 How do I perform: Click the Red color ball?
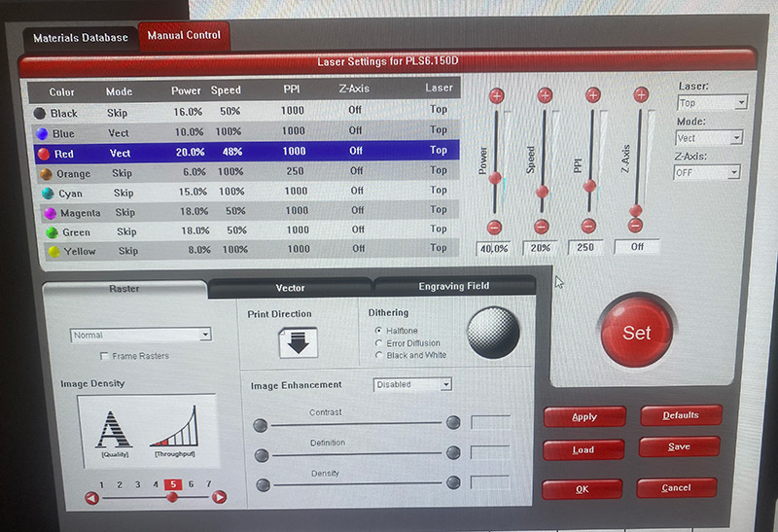tap(44, 154)
